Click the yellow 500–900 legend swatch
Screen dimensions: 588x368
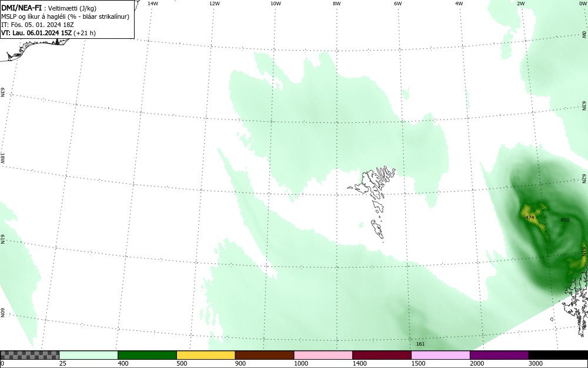(206, 355)
